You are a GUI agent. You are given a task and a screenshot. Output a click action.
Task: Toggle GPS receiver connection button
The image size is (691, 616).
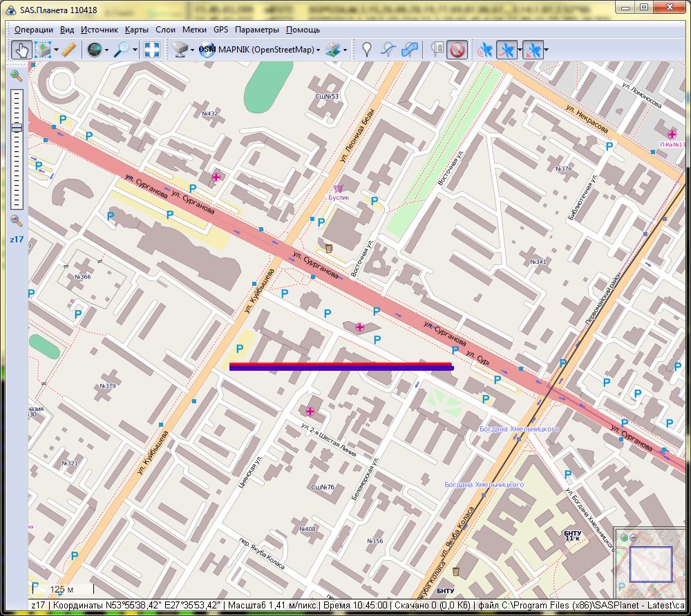point(485,50)
